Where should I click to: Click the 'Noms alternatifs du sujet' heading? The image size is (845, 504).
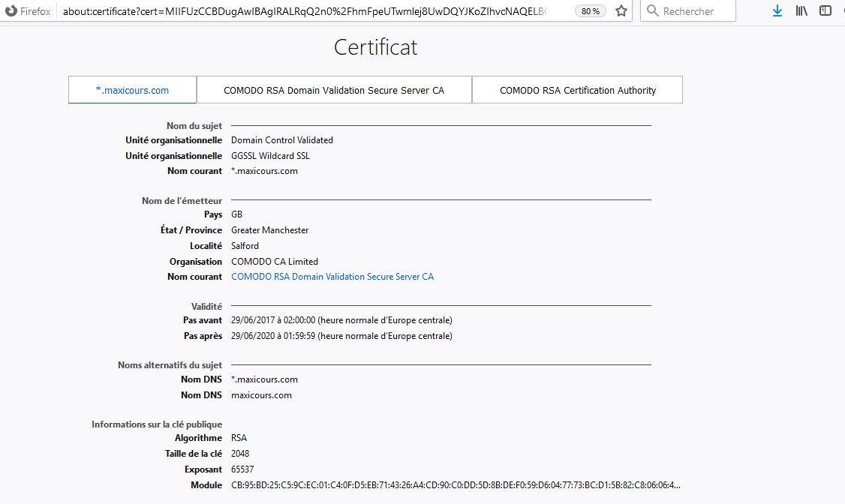pos(170,365)
